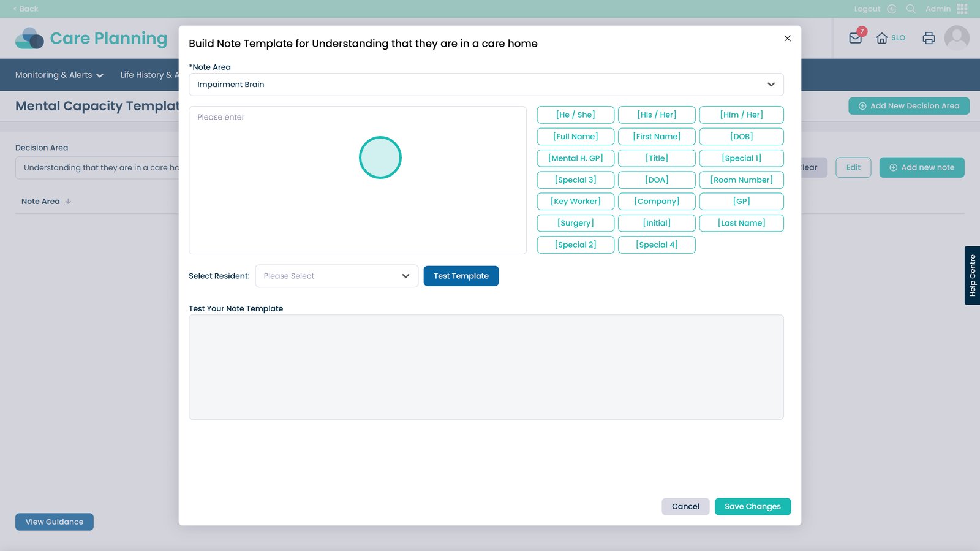Viewport: 980px width, 551px height.
Task: Go Back using top-left link
Action: [26, 9]
